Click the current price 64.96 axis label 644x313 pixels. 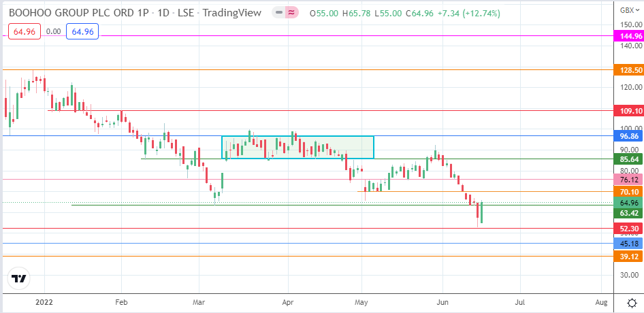[628, 203]
